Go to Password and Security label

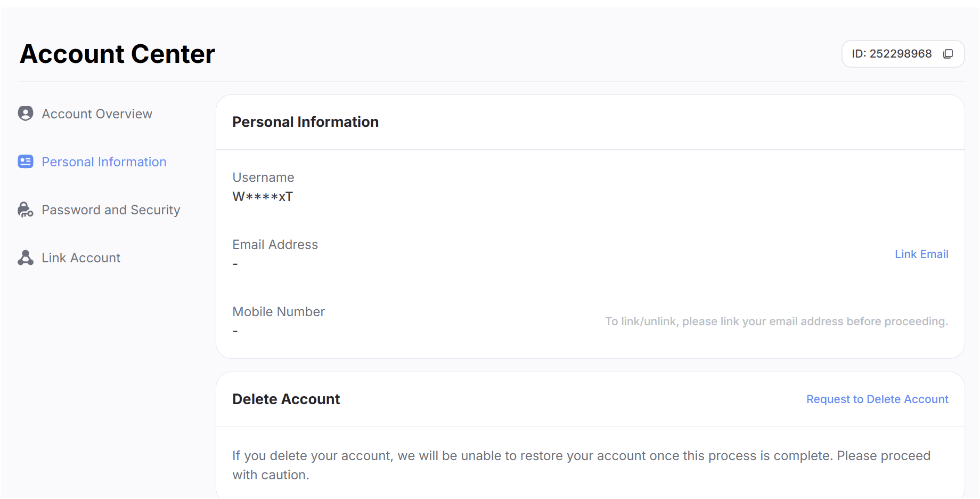click(x=111, y=210)
